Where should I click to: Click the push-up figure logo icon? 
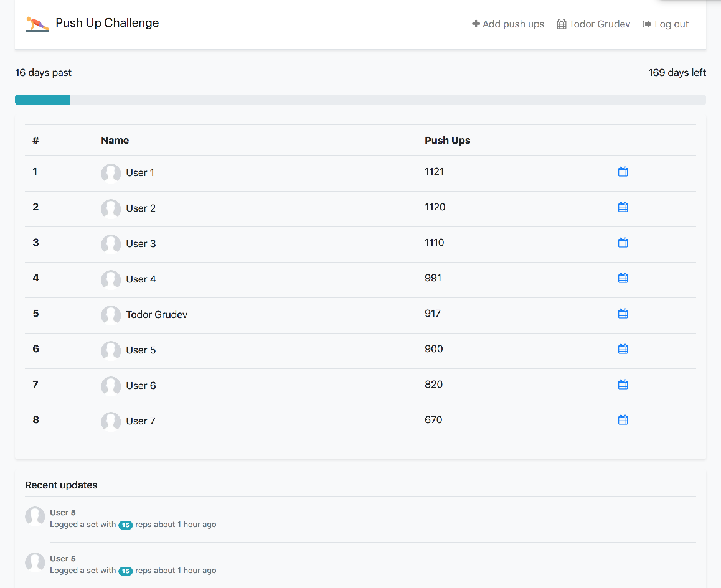tap(37, 24)
